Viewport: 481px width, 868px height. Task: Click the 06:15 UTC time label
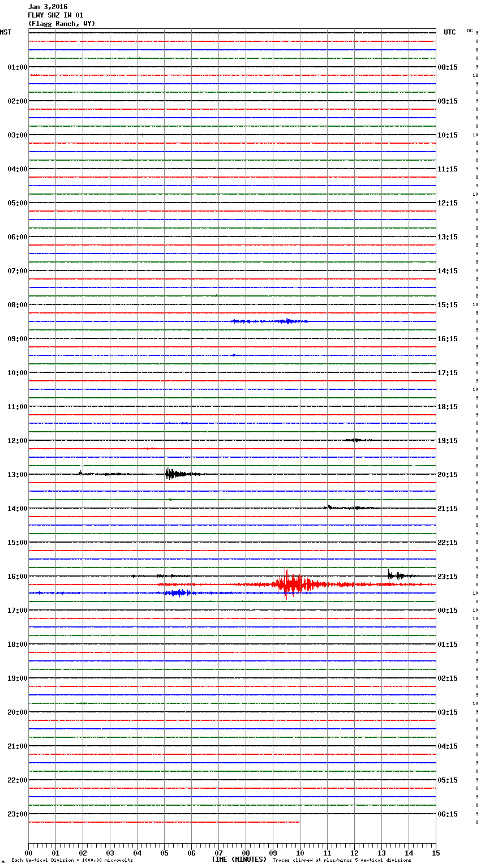(x=448, y=814)
